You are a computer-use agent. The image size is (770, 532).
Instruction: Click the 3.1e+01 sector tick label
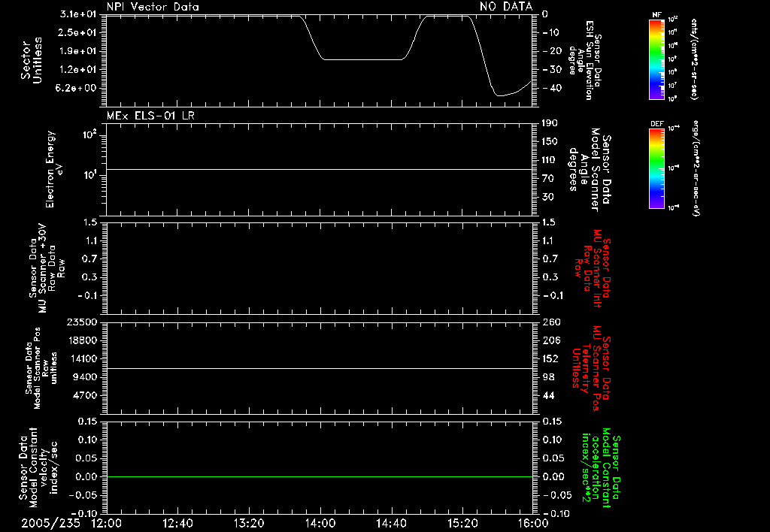[x=78, y=14]
